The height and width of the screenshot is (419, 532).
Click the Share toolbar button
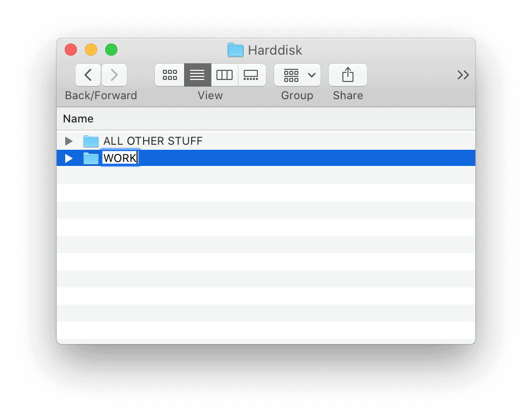pos(348,75)
